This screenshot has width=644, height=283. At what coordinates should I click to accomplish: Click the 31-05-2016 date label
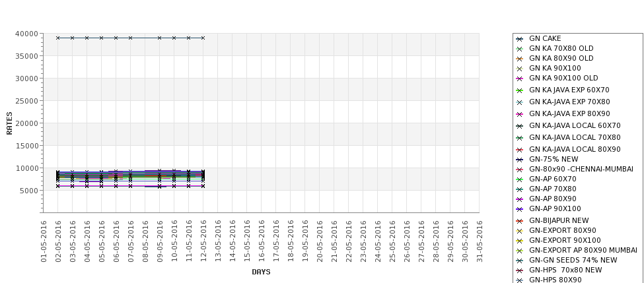click(x=480, y=241)
